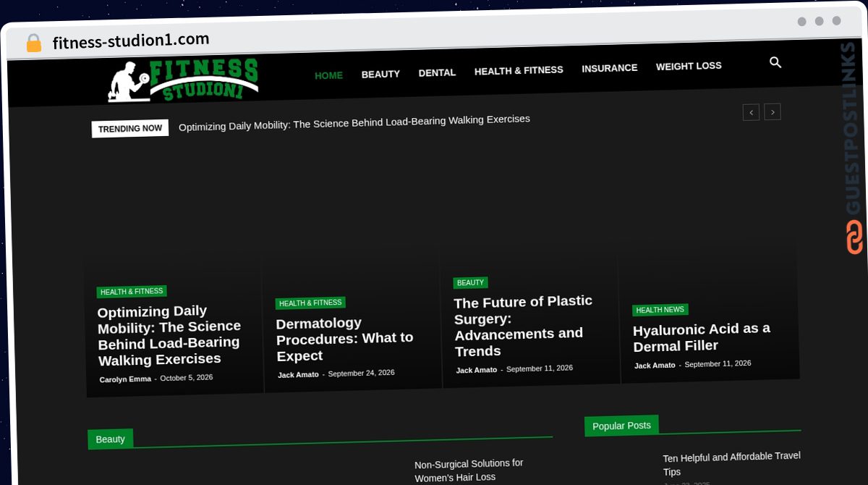Screen dimensions: 868x485
Task: Open Jack Amato under Hyaluronic Acid article
Action: (655, 366)
